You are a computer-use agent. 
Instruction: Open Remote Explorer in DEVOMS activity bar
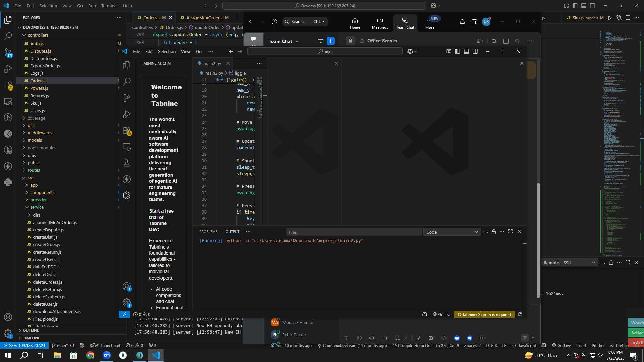click(x=8, y=101)
